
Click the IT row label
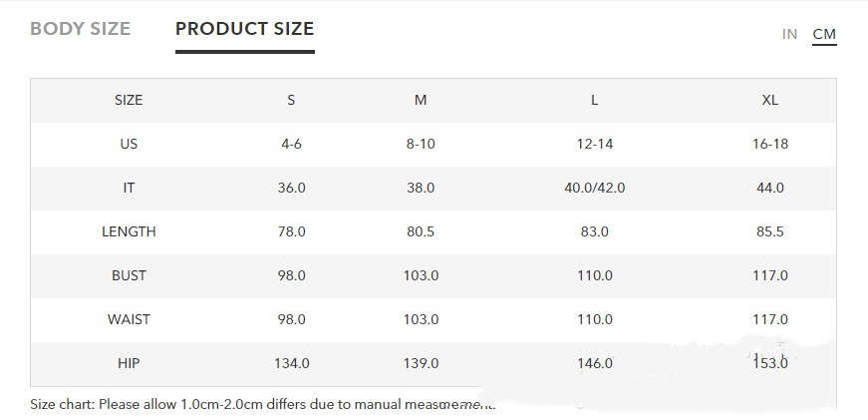129,188
